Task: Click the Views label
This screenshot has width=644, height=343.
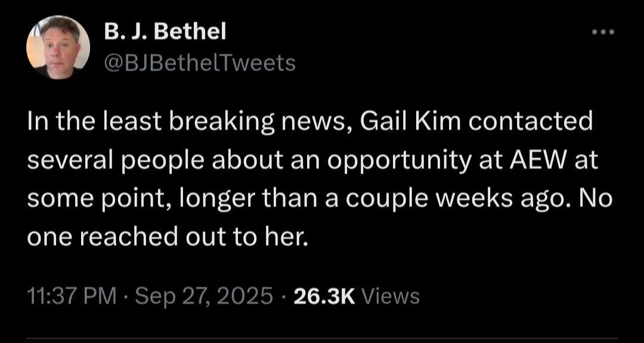Action: pos(391,295)
